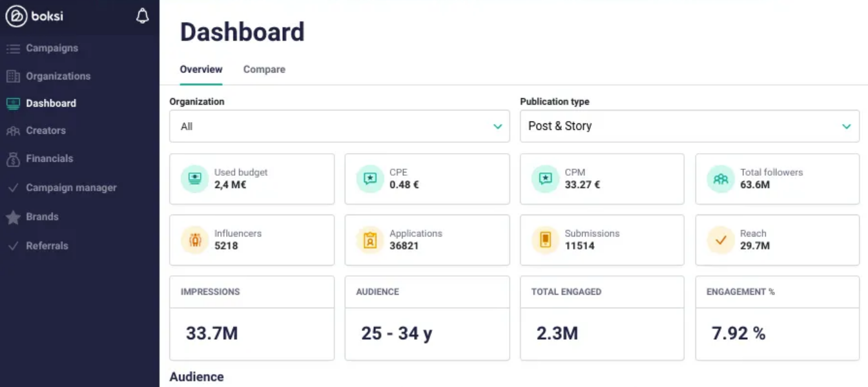Click the Used budget card
The width and height of the screenshot is (868, 387).
[x=252, y=178]
